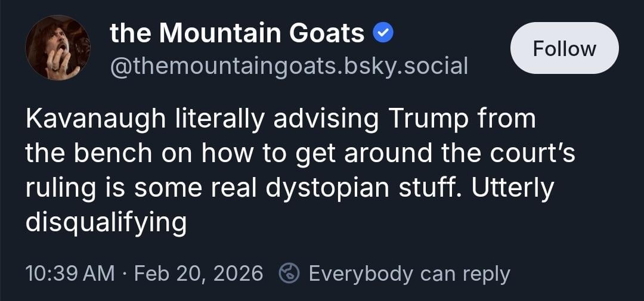The height and width of the screenshot is (301, 644).
Task: Open the @themountaingoats.bsky.social handle link
Action: pos(289,66)
